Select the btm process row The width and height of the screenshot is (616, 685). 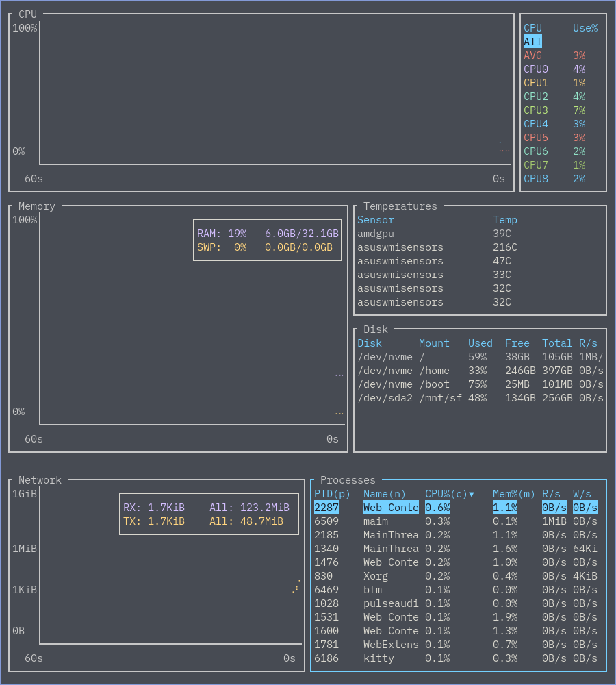point(456,590)
